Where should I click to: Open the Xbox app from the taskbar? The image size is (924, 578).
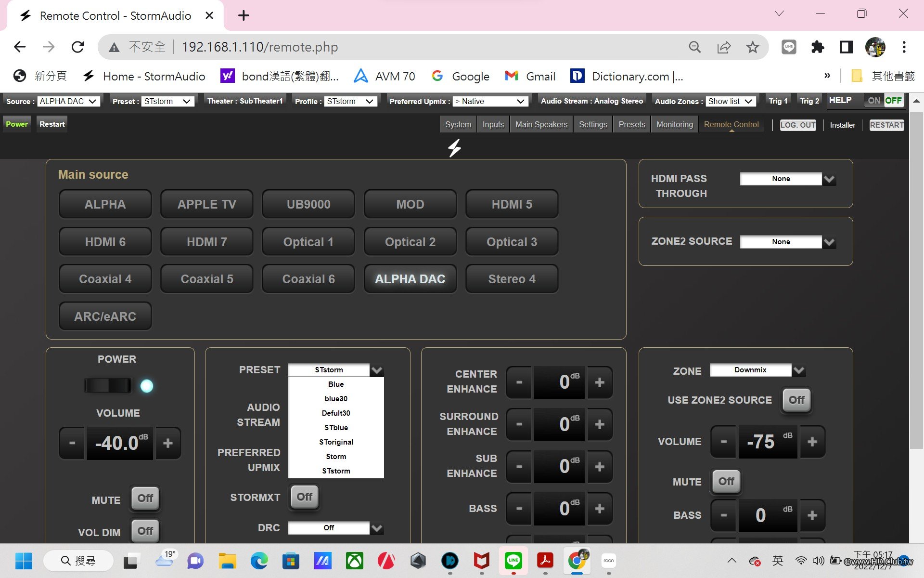pos(354,561)
